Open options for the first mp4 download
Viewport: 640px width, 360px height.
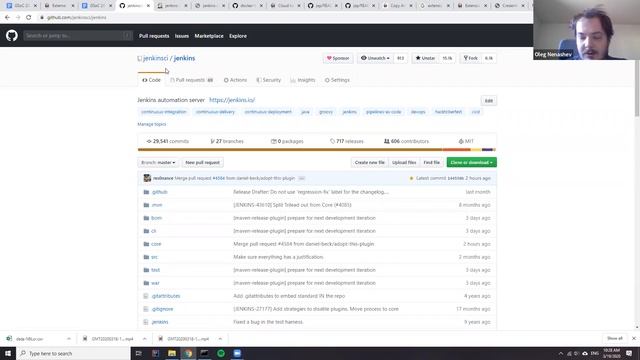[144, 339]
